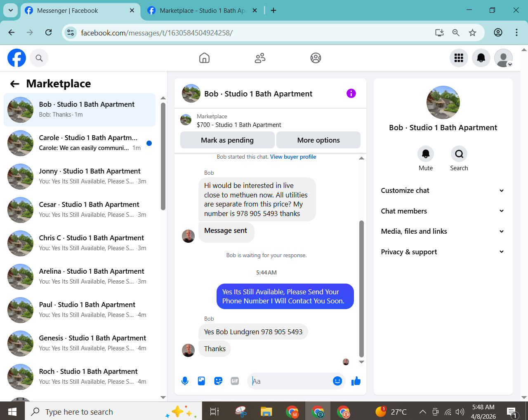Click the browser reload icon
The width and height of the screenshot is (528, 420).
(x=49, y=33)
